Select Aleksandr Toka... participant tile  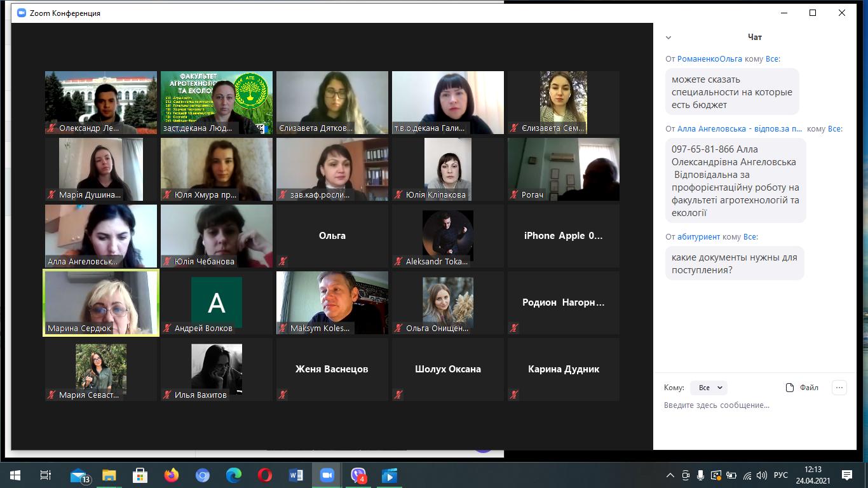click(448, 236)
